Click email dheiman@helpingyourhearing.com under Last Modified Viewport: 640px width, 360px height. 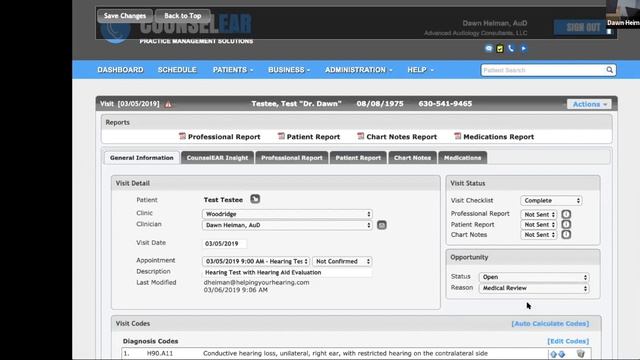(256, 282)
